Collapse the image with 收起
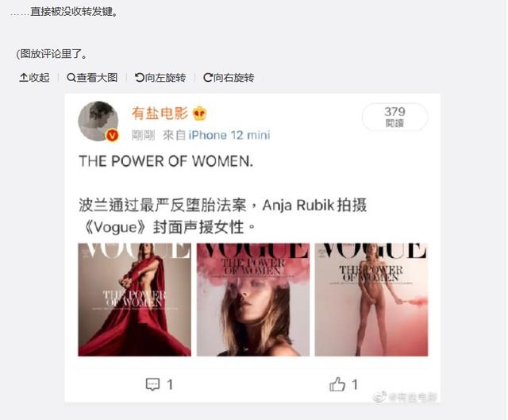This screenshot has height=420, width=508. 35,78
